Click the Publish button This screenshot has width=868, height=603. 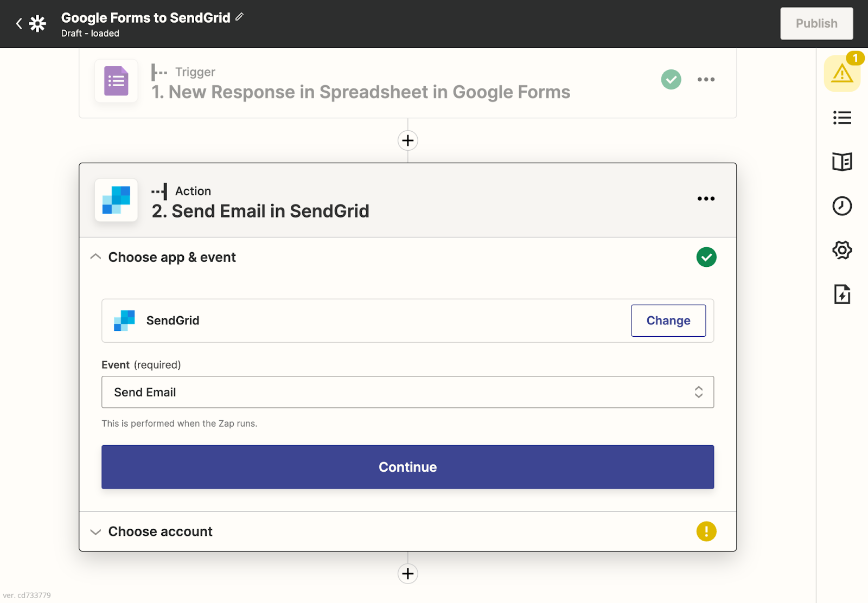click(x=816, y=23)
